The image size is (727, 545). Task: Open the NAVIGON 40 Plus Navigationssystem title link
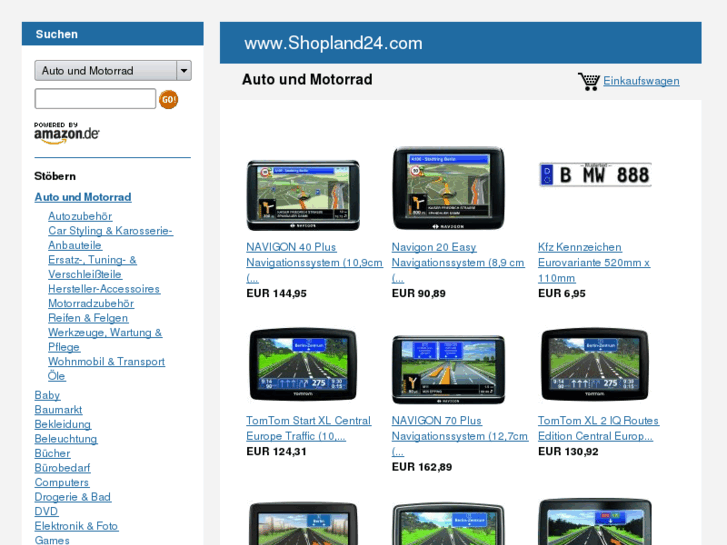coord(314,263)
